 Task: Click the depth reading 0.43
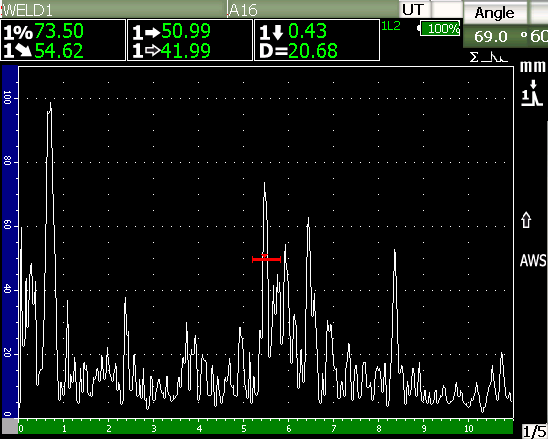[x=307, y=31]
